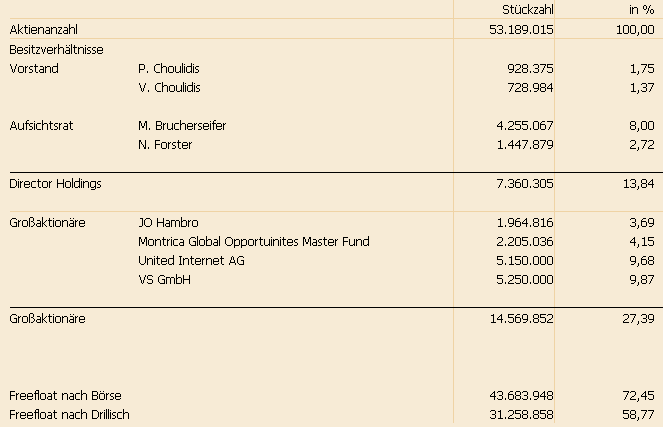
Task: Click the Vorstand row label
Action: pos(34,69)
